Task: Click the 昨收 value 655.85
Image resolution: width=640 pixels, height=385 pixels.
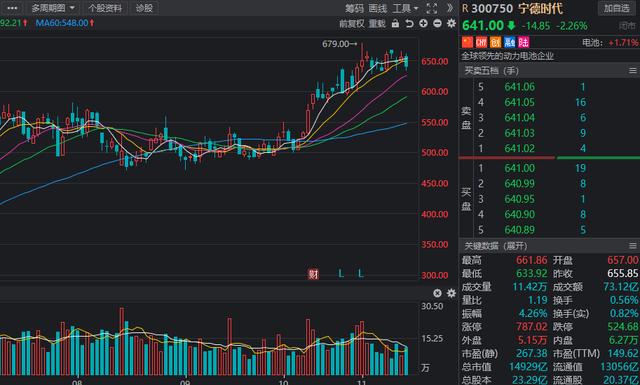Action: [622, 274]
